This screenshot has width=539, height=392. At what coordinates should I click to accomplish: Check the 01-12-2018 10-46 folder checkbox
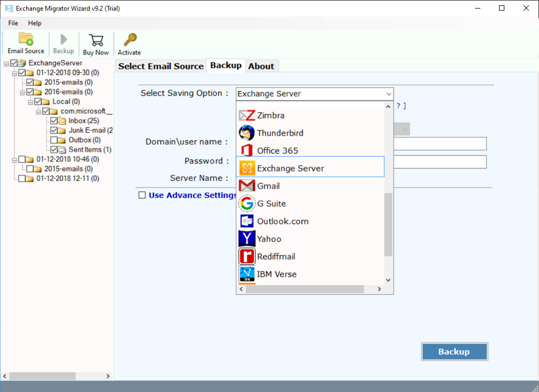coord(22,159)
